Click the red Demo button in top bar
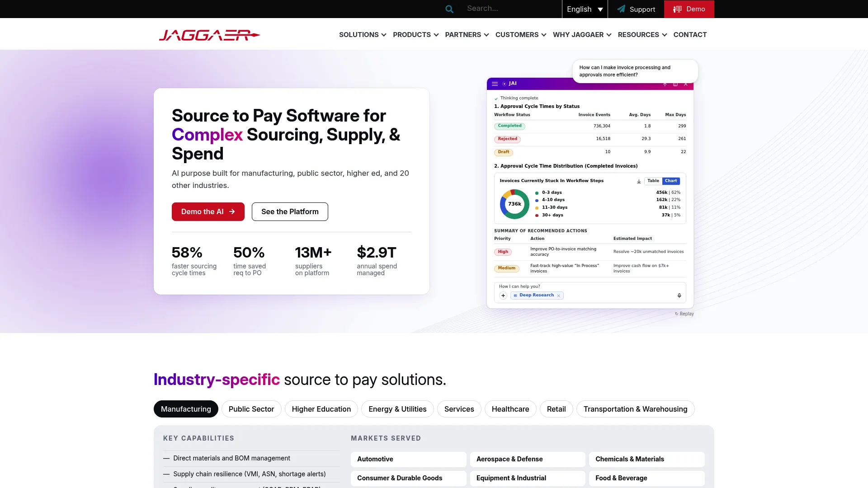The height and width of the screenshot is (488, 868). (689, 9)
